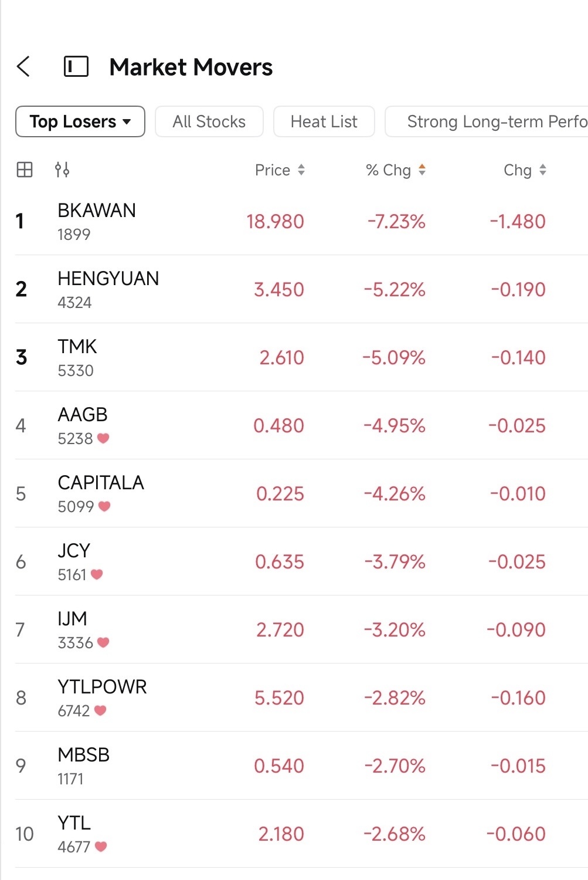Sort by % Chg column arrows

click(396, 170)
